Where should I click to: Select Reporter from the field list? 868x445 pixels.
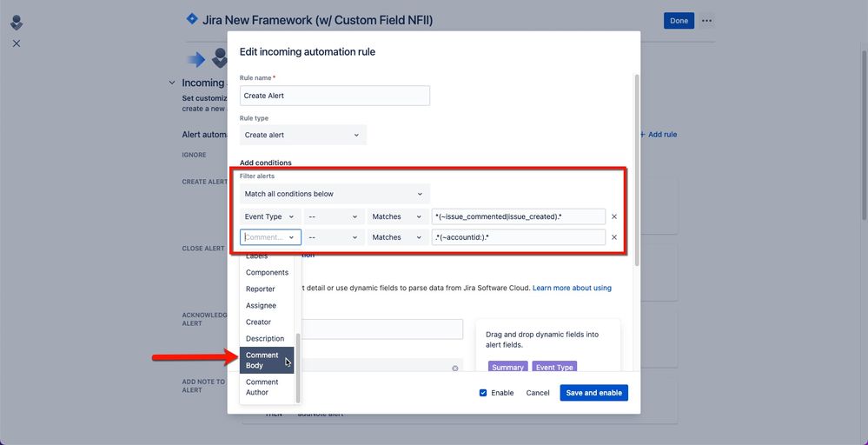coord(267,289)
